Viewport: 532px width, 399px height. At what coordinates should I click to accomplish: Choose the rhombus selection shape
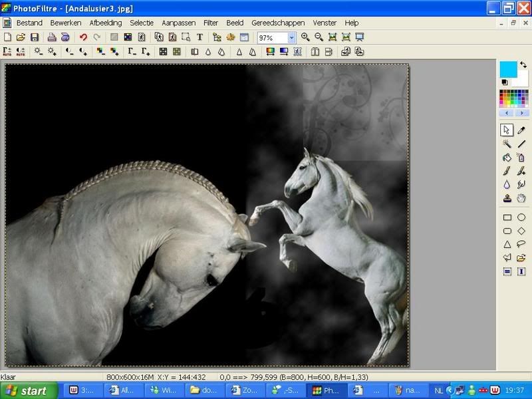click(521, 231)
